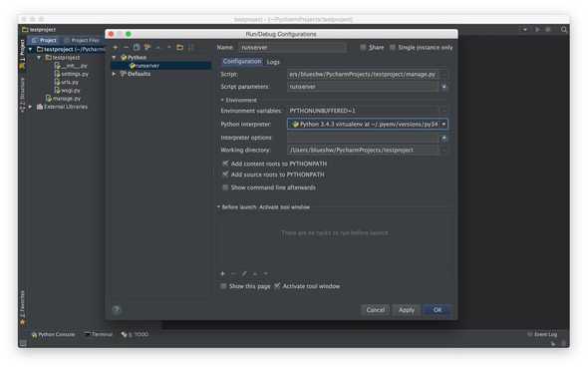Viewport: 588px width, 370px height.
Task: Add a new run configuration with plus icon
Action: coord(116,48)
